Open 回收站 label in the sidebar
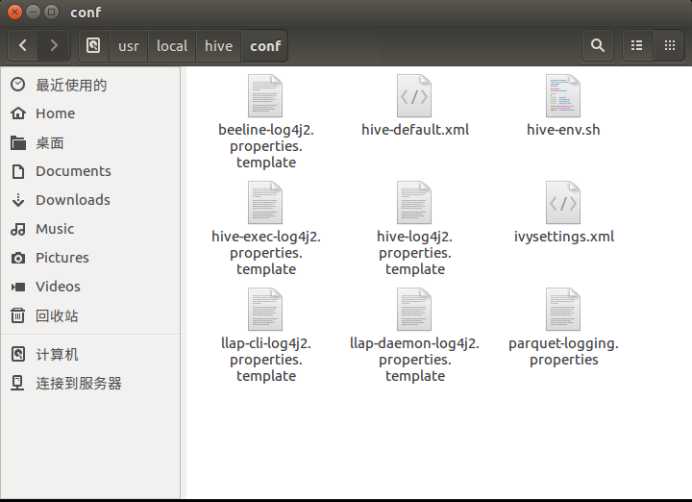This screenshot has height=502, width=692. pyautogui.click(x=57, y=316)
